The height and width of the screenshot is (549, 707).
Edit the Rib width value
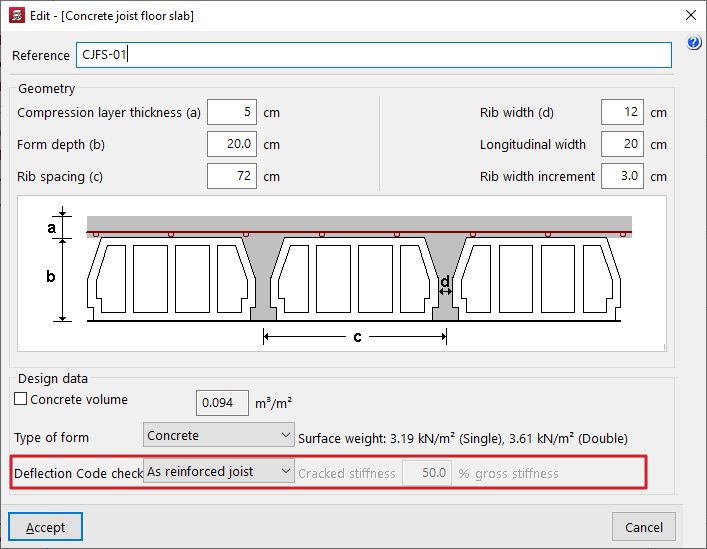click(622, 113)
